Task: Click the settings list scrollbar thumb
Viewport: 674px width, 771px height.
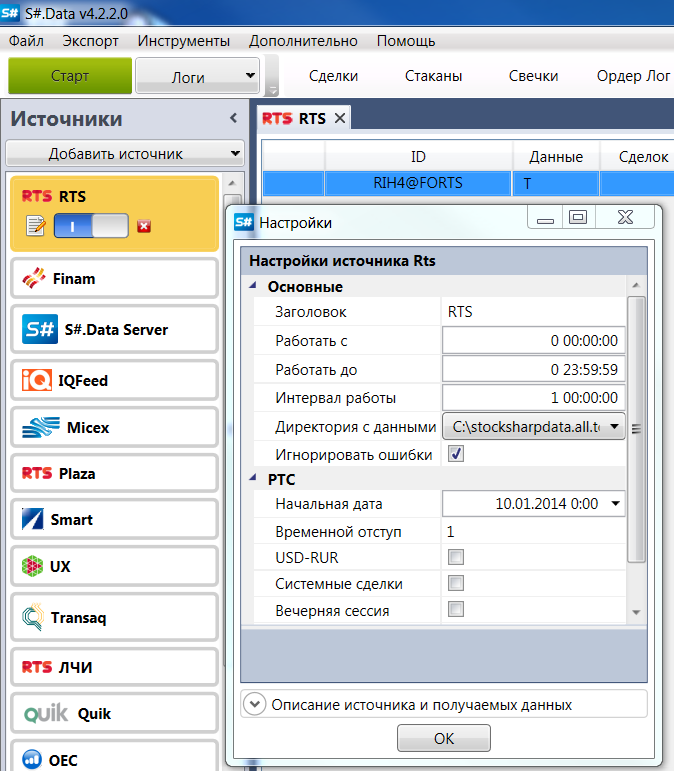Action: click(636, 429)
